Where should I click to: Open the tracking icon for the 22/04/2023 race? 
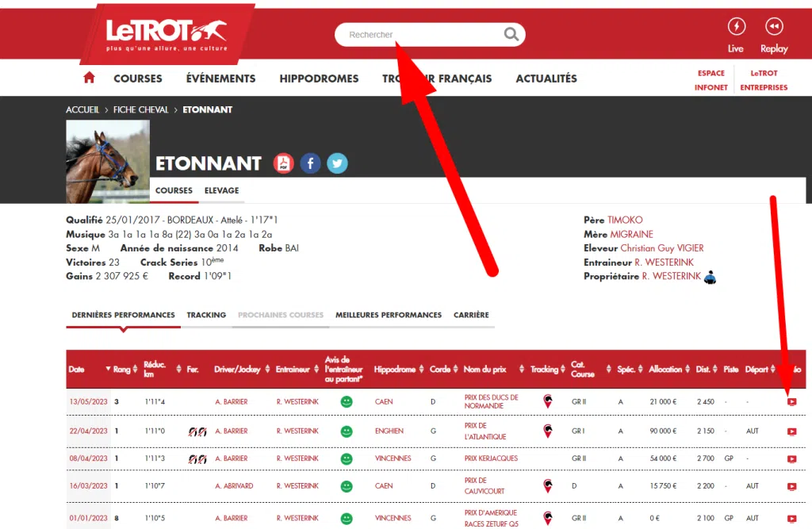point(547,431)
